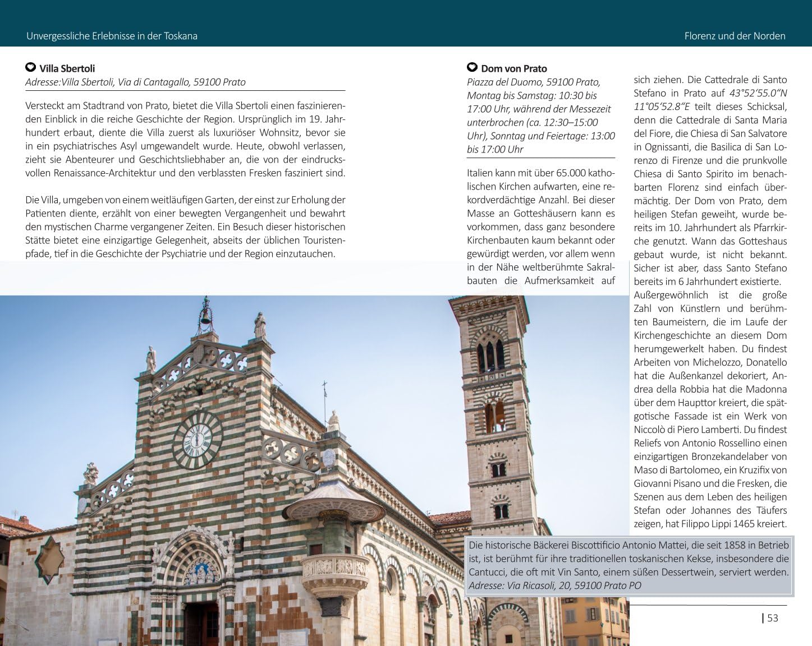Click the paragraph starting 'Versteckt am Stadtrand von Prato'

point(185,139)
